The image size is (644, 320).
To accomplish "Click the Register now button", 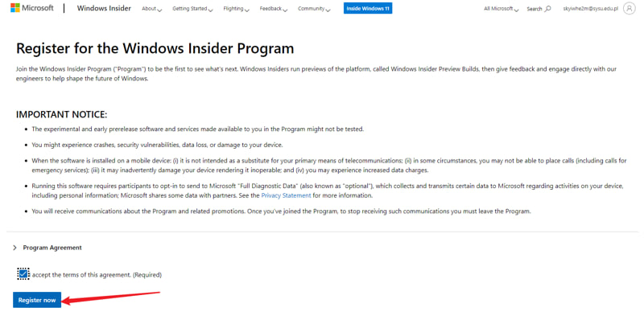I will click(37, 300).
